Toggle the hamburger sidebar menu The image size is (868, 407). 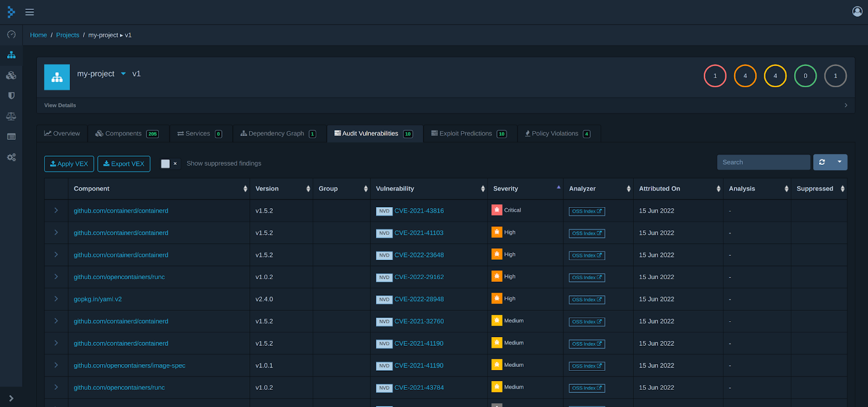click(30, 12)
